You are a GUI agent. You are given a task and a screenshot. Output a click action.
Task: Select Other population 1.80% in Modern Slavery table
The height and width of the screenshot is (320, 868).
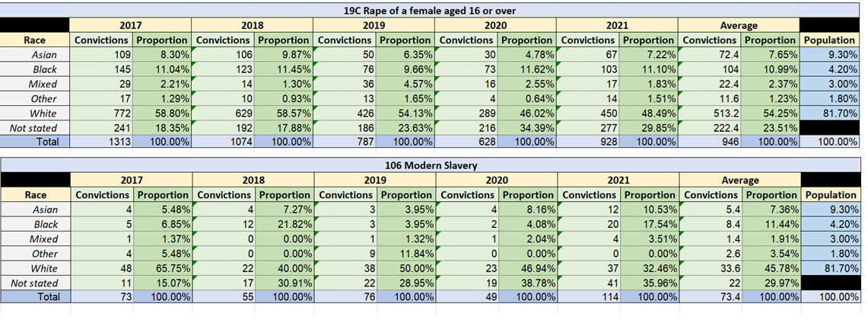click(829, 254)
